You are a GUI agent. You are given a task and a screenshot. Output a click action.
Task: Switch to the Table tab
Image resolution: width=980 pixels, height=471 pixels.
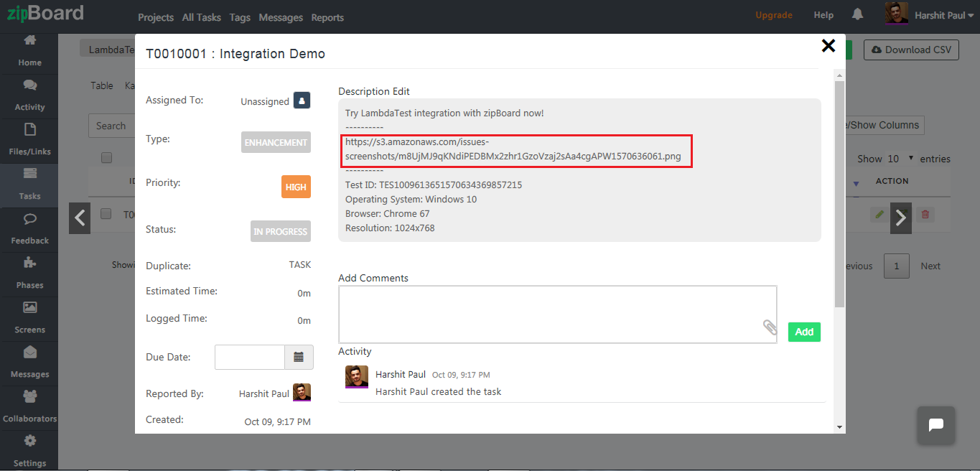[101, 85]
